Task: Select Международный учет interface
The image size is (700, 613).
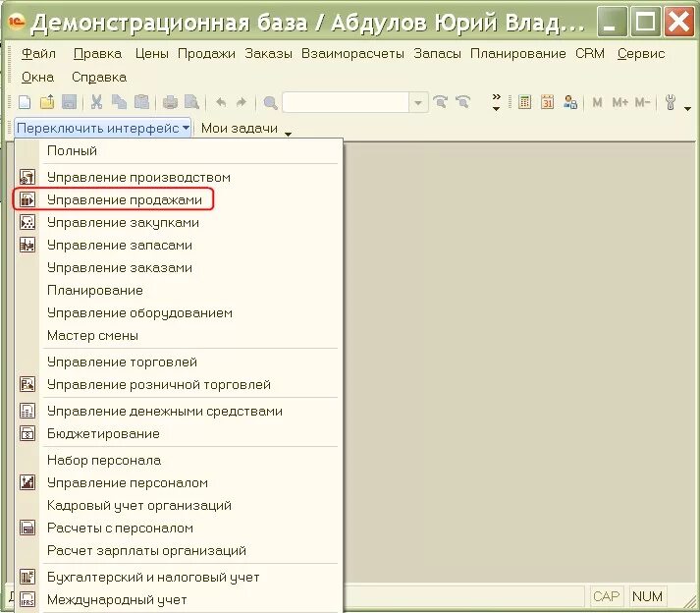Action: 179,599
